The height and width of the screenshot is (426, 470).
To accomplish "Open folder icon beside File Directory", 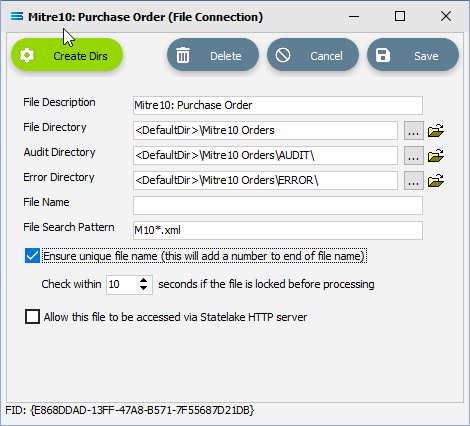I will pos(436,130).
